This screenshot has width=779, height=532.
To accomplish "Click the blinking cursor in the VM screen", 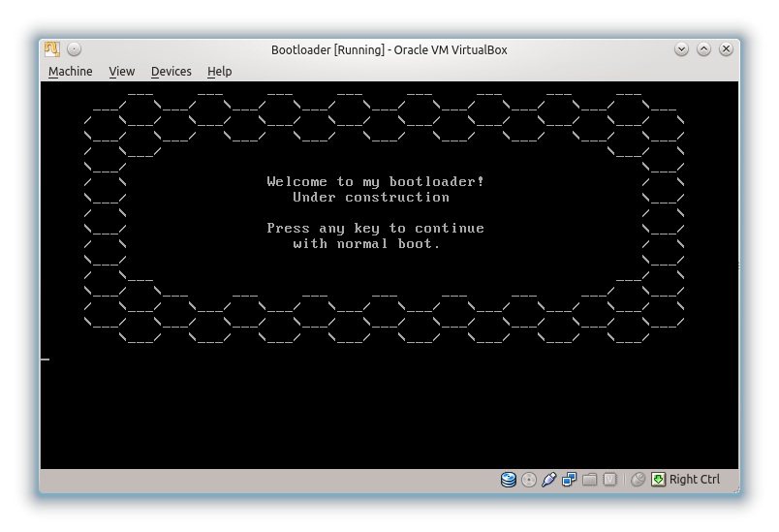I will click(x=45, y=360).
